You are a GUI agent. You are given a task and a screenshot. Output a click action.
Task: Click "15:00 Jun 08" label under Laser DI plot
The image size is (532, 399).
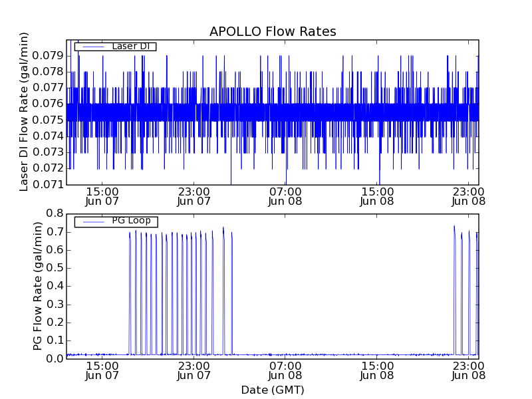377,196
